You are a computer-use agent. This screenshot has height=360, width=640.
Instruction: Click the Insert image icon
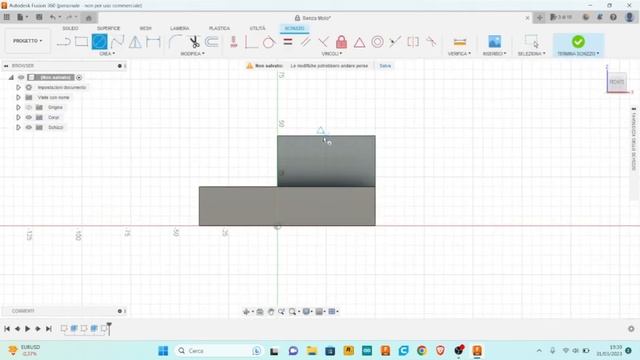(x=494, y=42)
